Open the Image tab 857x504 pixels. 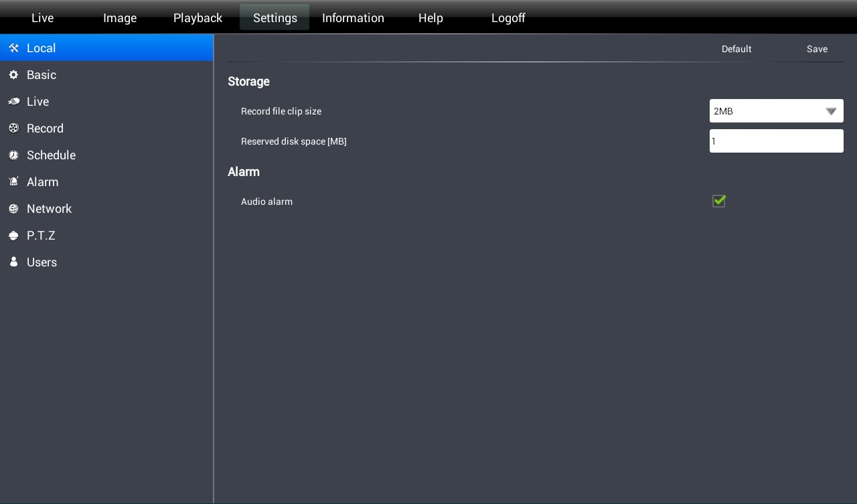[x=120, y=18]
